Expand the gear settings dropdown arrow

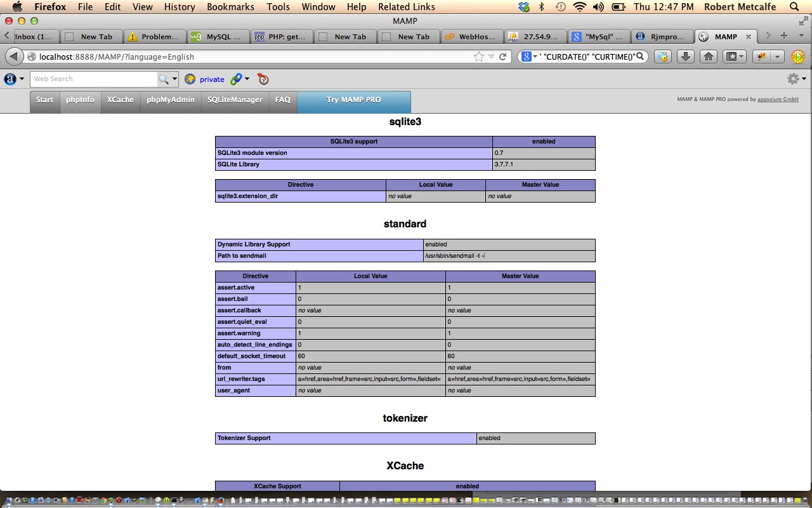[804, 79]
